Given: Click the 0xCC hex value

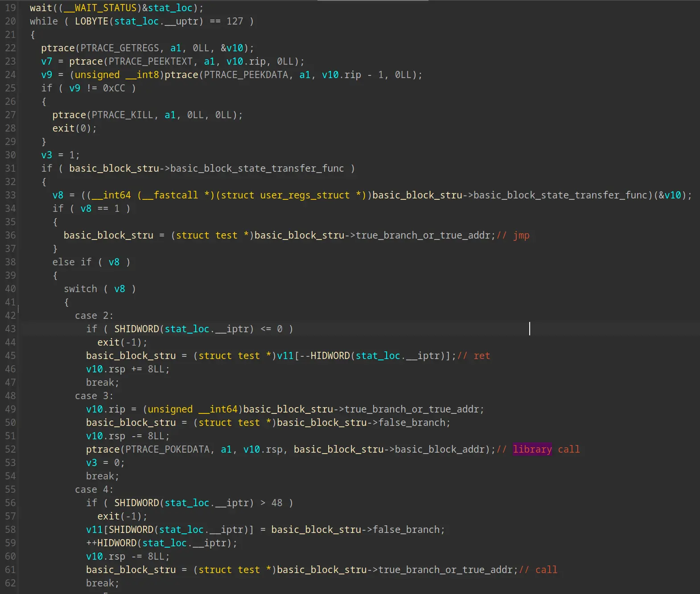Looking at the screenshot, I should pos(114,88).
